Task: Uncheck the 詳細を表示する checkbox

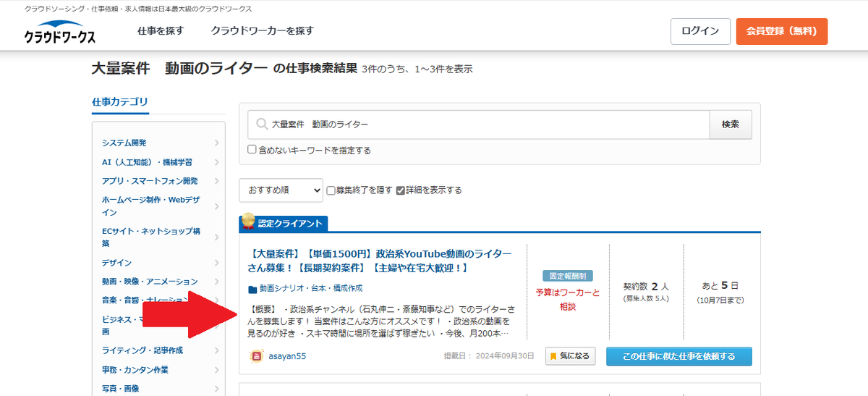Action: [x=400, y=190]
